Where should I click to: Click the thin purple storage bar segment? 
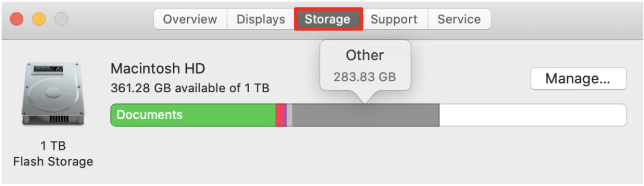[286, 115]
